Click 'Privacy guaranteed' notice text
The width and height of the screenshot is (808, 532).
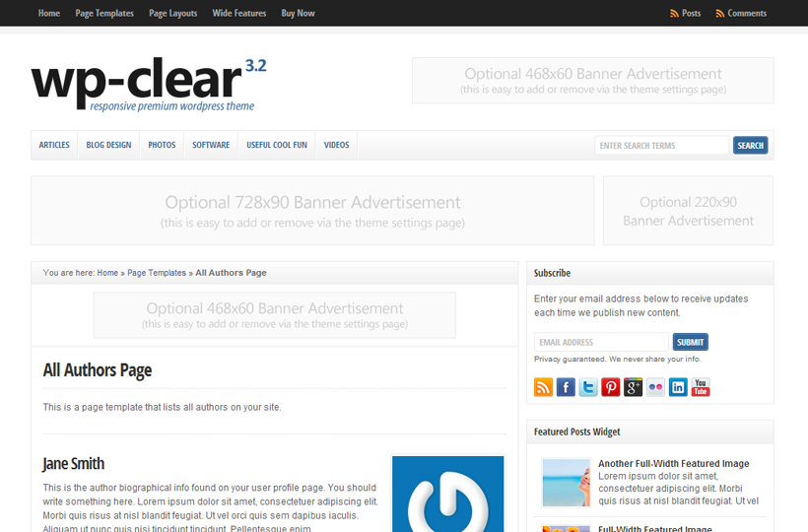pos(618,359)
